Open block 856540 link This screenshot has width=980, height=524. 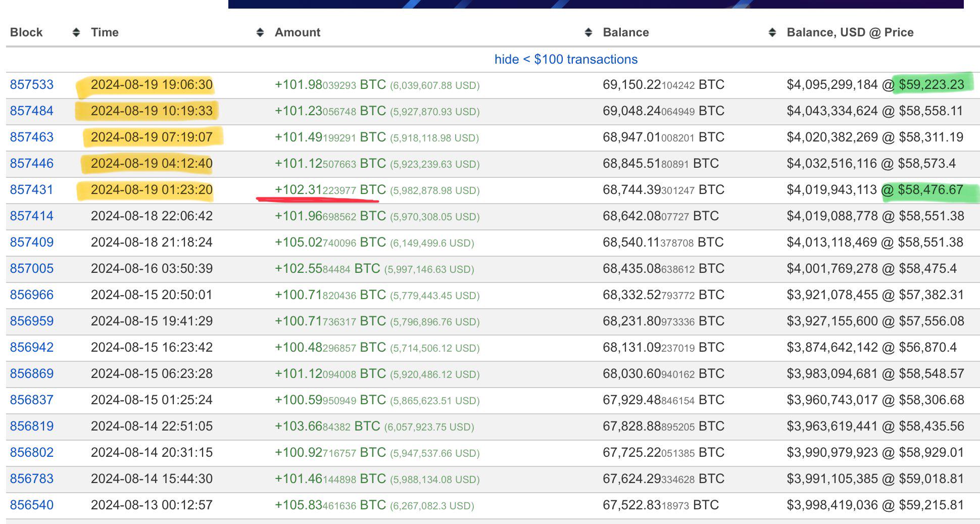tap(32, 505)
